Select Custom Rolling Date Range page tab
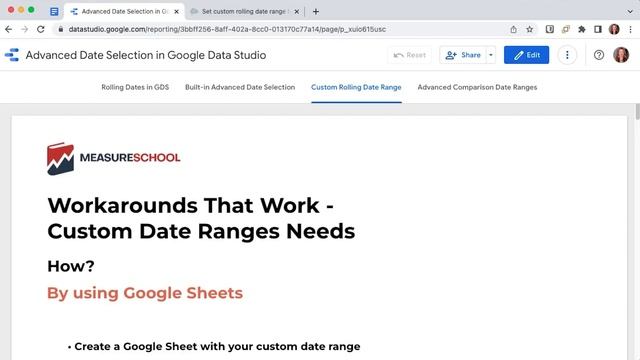 point(356,87)
